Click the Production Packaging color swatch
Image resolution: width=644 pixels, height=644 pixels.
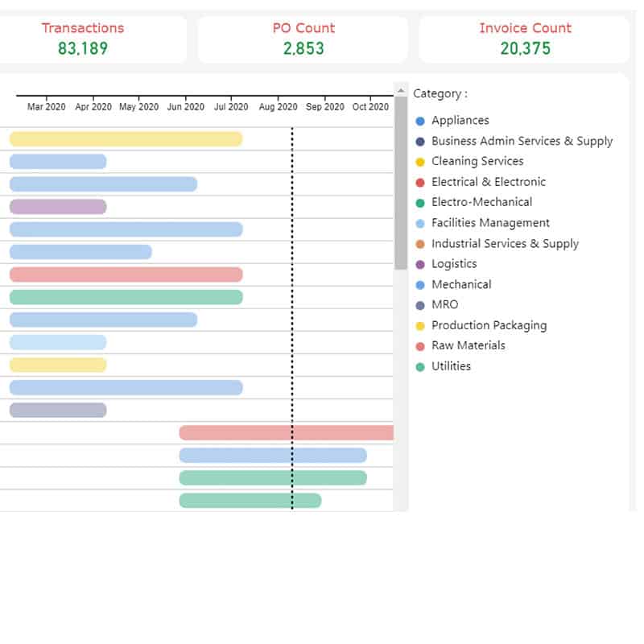420,326
